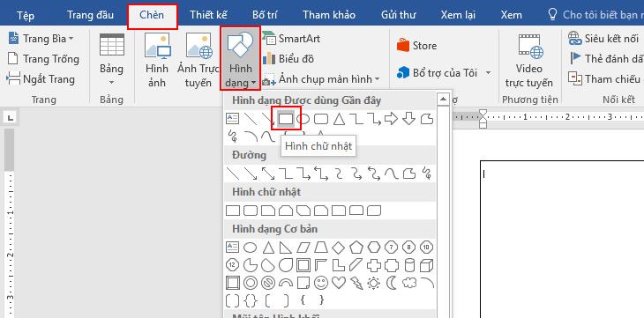Insert the smiley face shape
Image resolution: width=644 pixels, height=318 pixels.
(321, 283)
